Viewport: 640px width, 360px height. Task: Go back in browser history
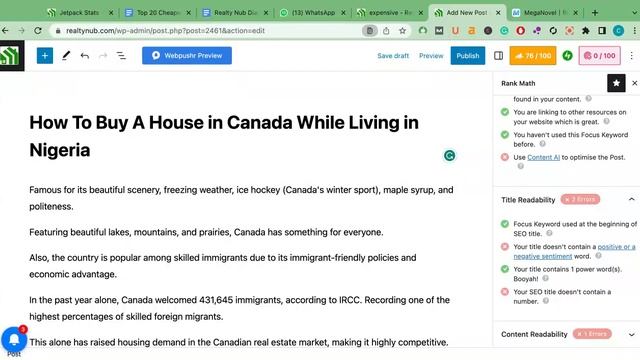pos(5,31)
